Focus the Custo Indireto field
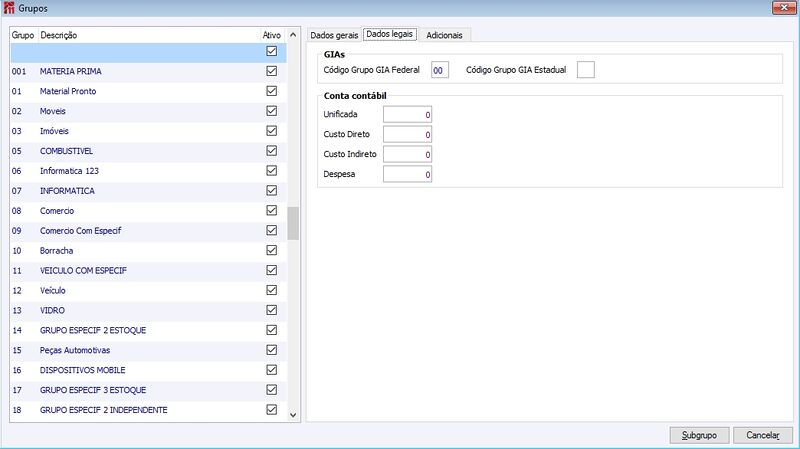 [407, 155]
